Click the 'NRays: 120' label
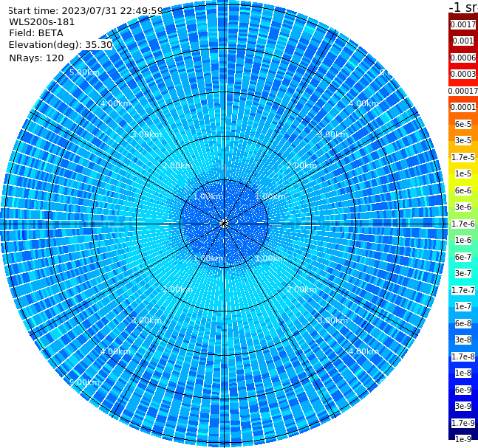The image size is (478, 448). point(36,58)
